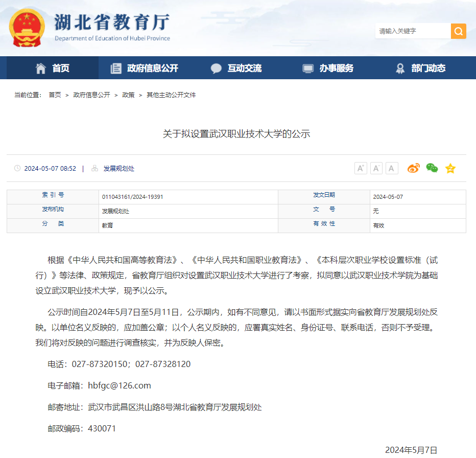Screen dimensions: 476x458
Task: Click the hbfgc@126.com email address
Action: coord(119,385)
